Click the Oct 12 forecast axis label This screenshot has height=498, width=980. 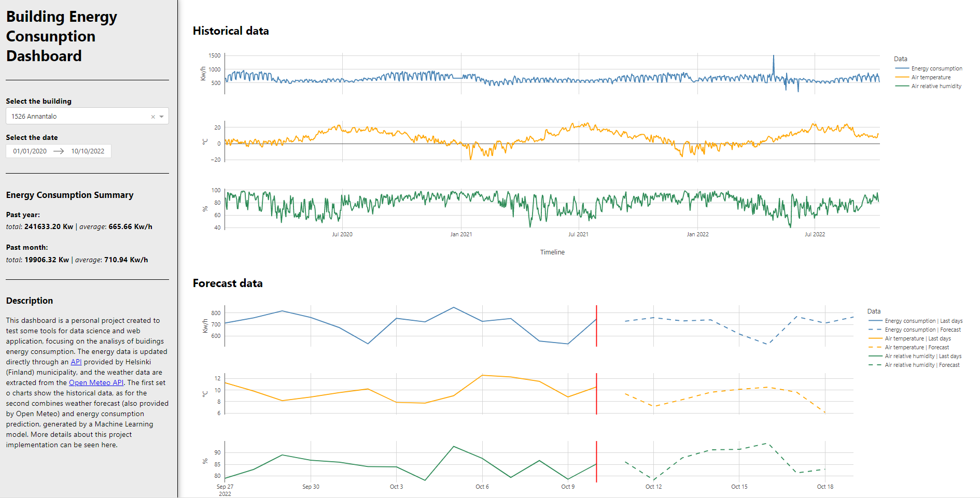coord(653,487)
